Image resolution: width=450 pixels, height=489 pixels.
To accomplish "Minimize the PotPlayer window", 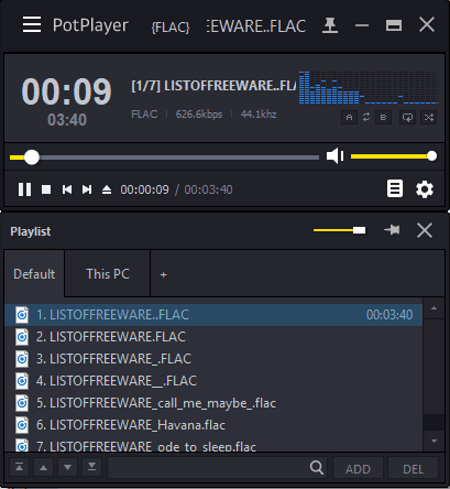I will pos(362,25).
